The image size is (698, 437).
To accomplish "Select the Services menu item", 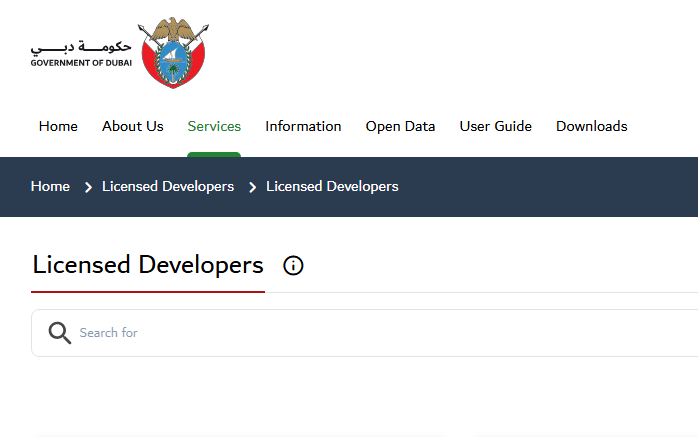I will [x=214, y=126].
